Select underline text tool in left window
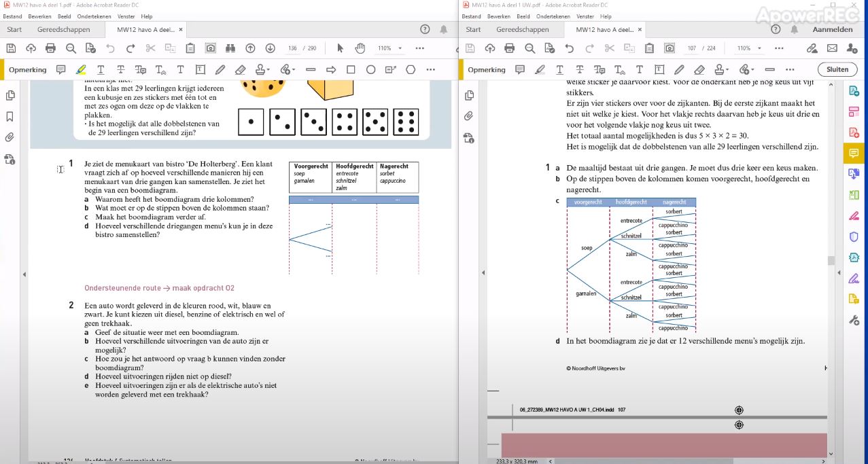This screenshot has height=464, width=868. pos(101,69)
